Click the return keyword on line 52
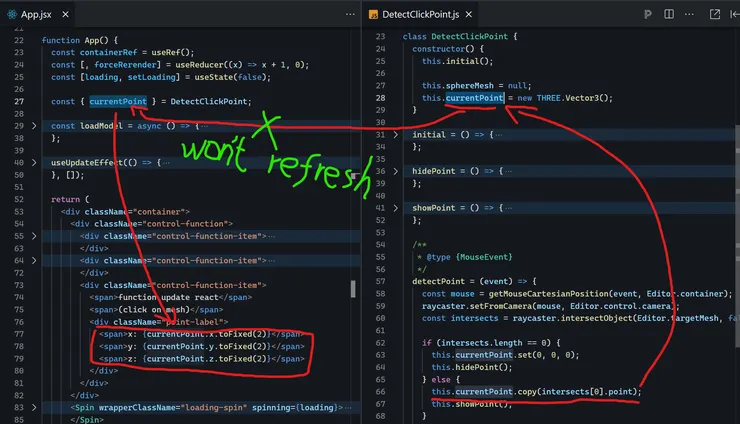The height and width of the screenshot is (424, 740). [65, 199]
